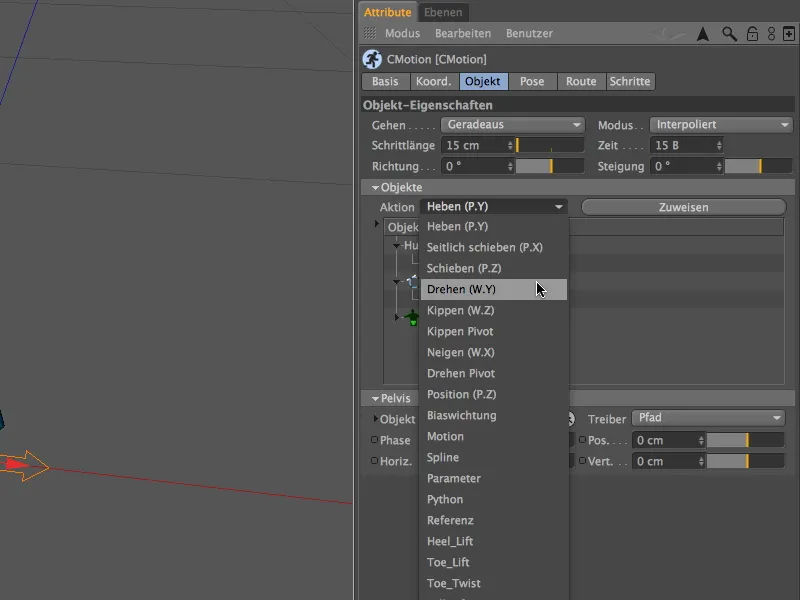
Task: Click the lock icon to pin the Attribute panel
Action: coord(752,33)
